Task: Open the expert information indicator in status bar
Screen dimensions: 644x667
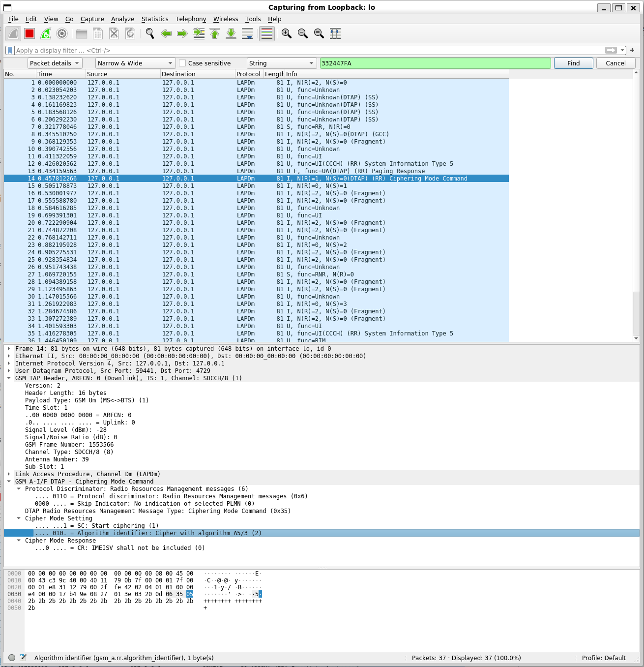Action: (x=11, y=658)
